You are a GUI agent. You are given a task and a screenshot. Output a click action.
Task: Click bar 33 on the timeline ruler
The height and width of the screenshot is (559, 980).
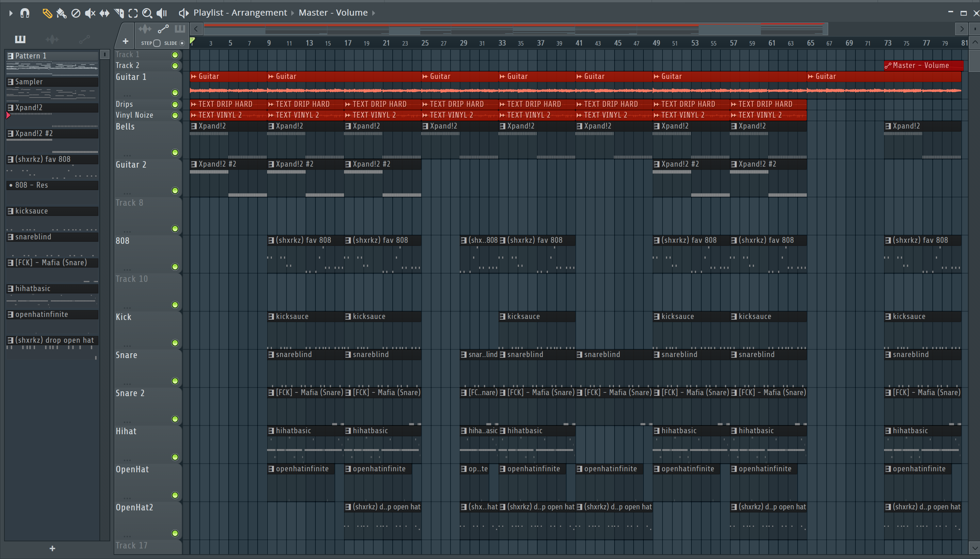pos(502,43)
